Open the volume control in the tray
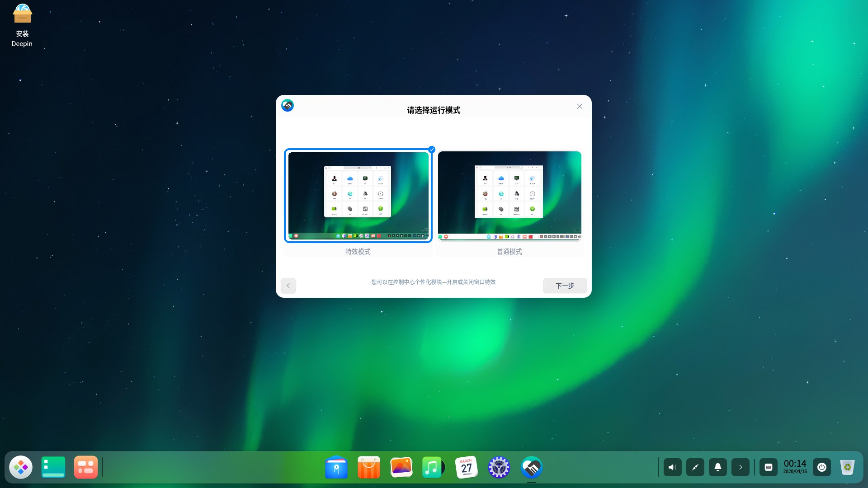The width and height of the screenshot is (868, 488). [673, 467]
